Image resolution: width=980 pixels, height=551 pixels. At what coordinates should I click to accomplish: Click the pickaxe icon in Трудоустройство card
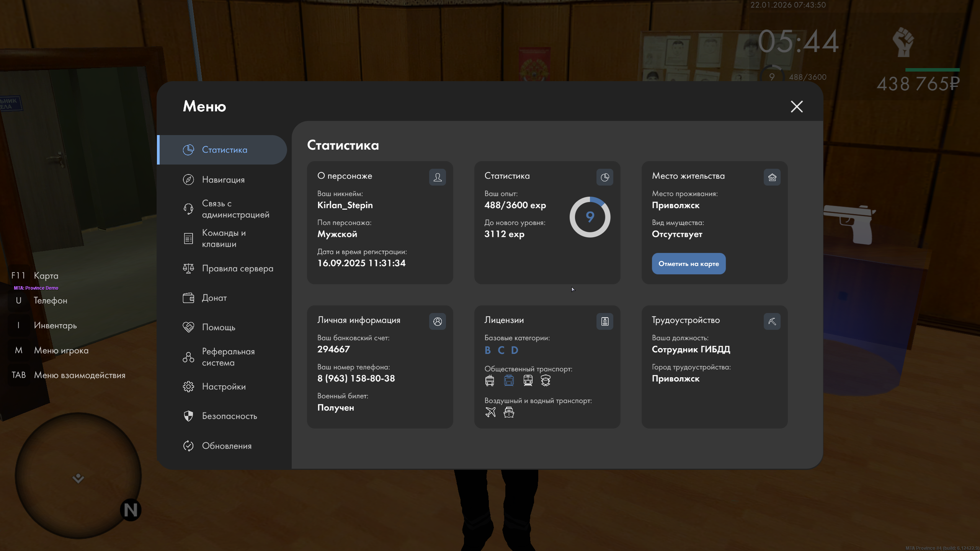pyautogui.click(x=772, y=321)
